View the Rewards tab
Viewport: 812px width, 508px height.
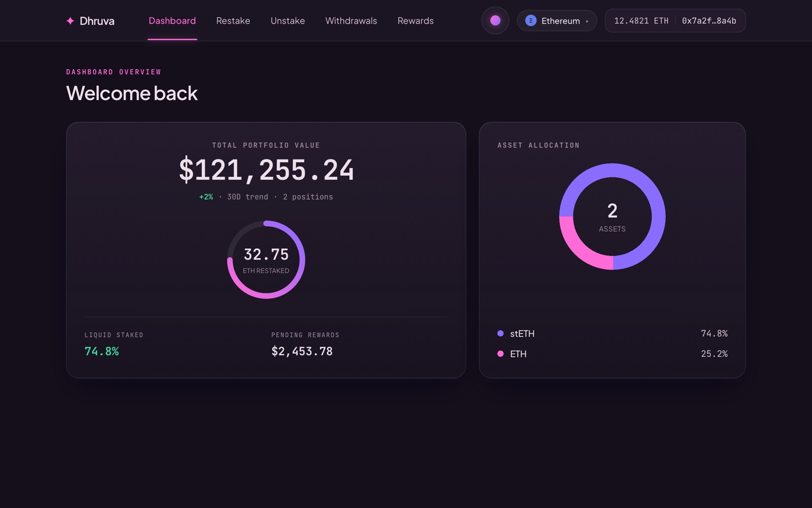coord(416,21)
